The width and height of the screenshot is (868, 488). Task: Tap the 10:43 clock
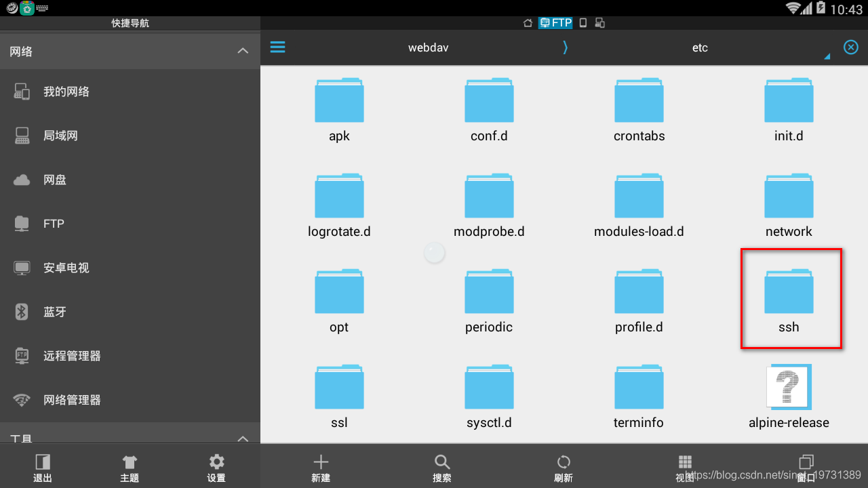point(847,9)
